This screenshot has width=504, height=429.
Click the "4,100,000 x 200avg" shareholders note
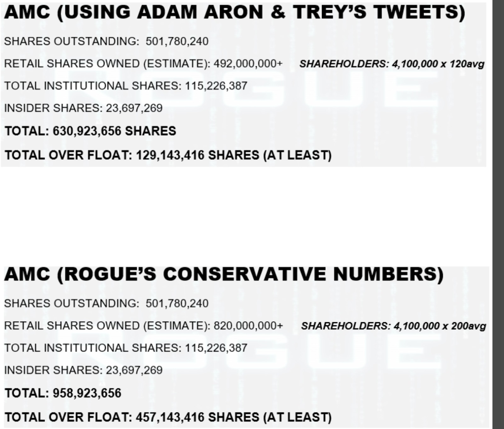[393, 326]
